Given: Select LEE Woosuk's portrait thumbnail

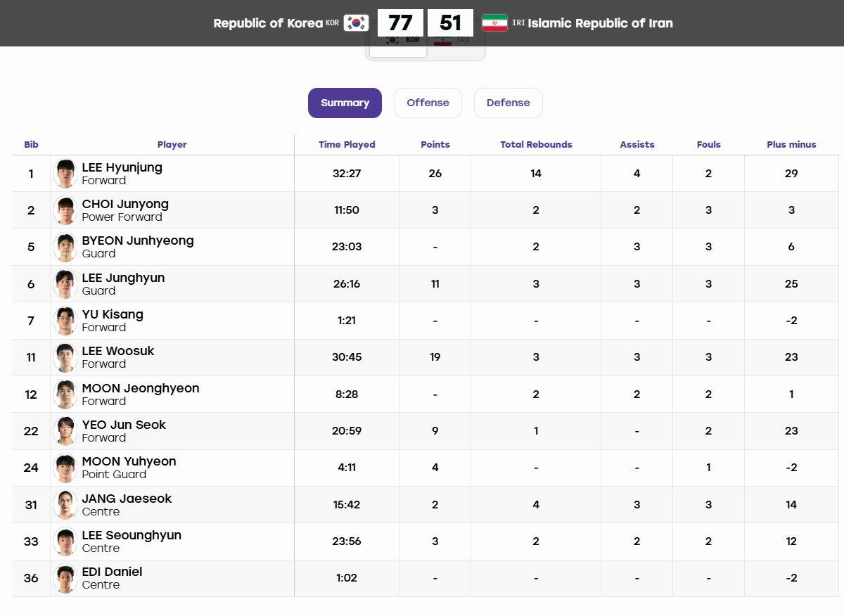Looking at the screenshot, I should click(x=65, y=357).
